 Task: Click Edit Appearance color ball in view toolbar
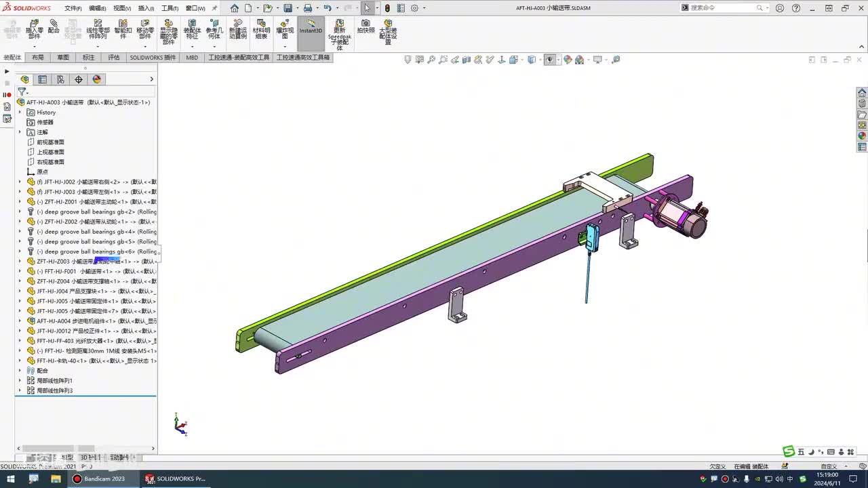(568, 60)
